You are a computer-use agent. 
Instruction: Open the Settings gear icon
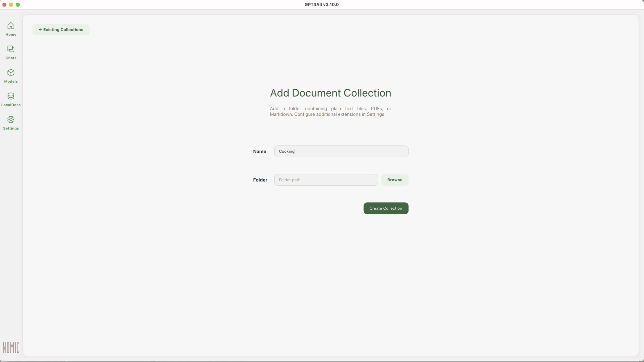[11, 120]
